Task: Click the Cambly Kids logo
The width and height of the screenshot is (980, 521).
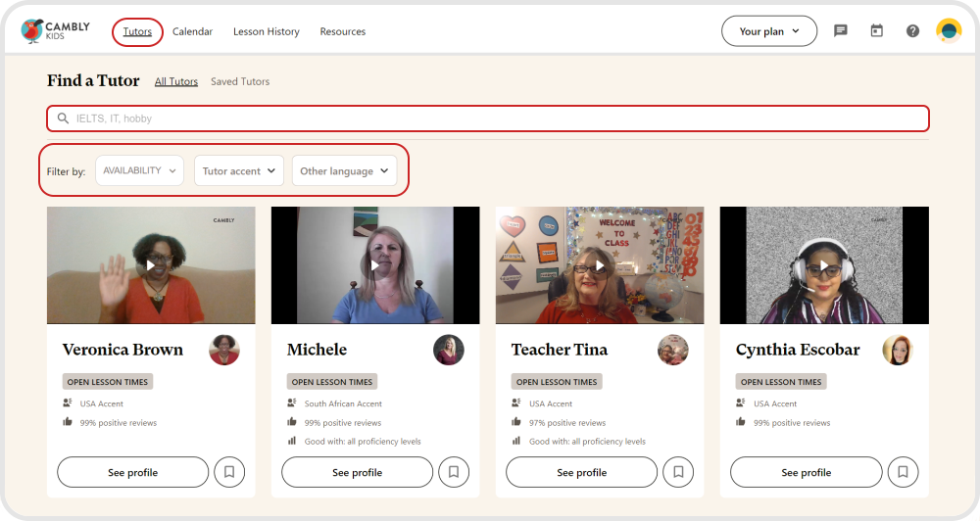Action: point(55,31)
